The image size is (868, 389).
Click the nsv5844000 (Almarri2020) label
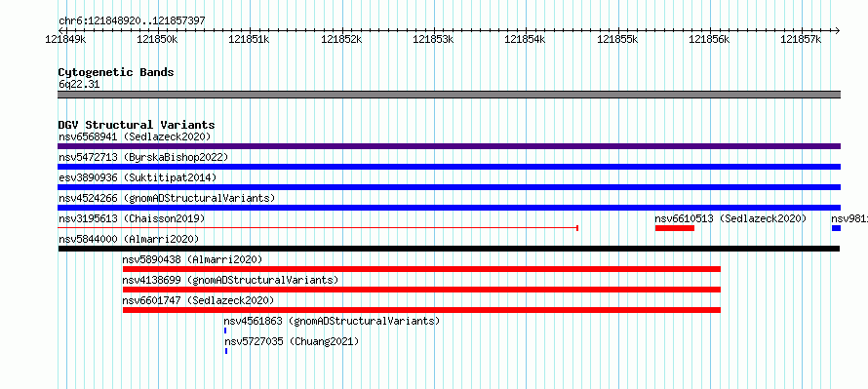pyautogui.click(x=129, y=239)
